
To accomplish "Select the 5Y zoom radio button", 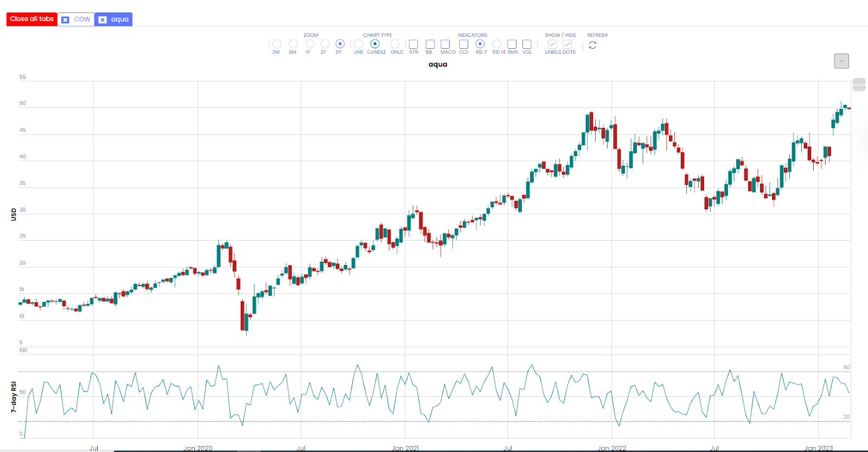I will pyautogui.click(x=340, y=44).
